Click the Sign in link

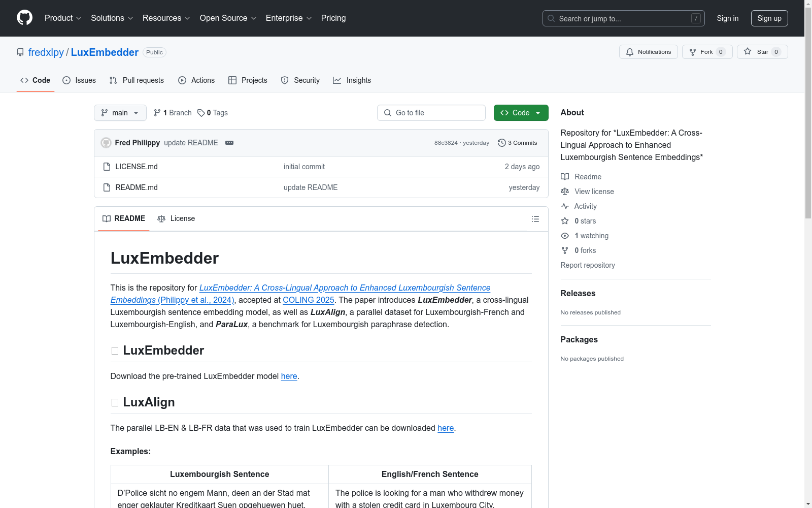point(728,18)
